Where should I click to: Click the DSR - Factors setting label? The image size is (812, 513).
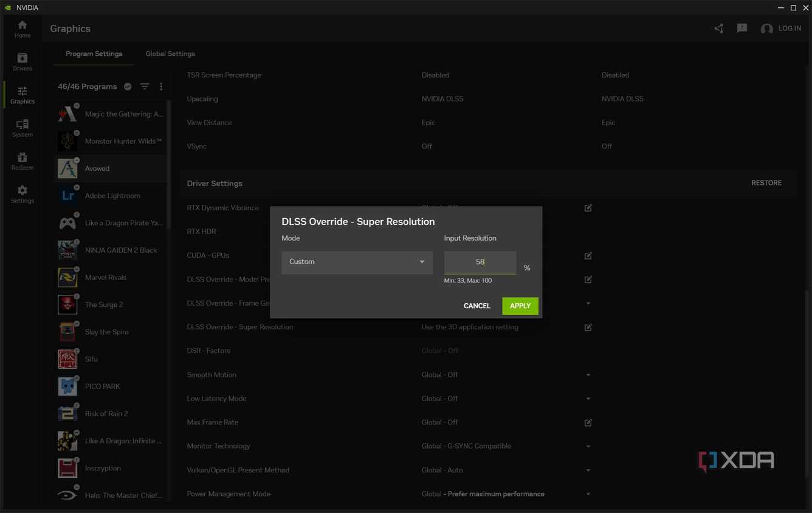coord(208,351)
